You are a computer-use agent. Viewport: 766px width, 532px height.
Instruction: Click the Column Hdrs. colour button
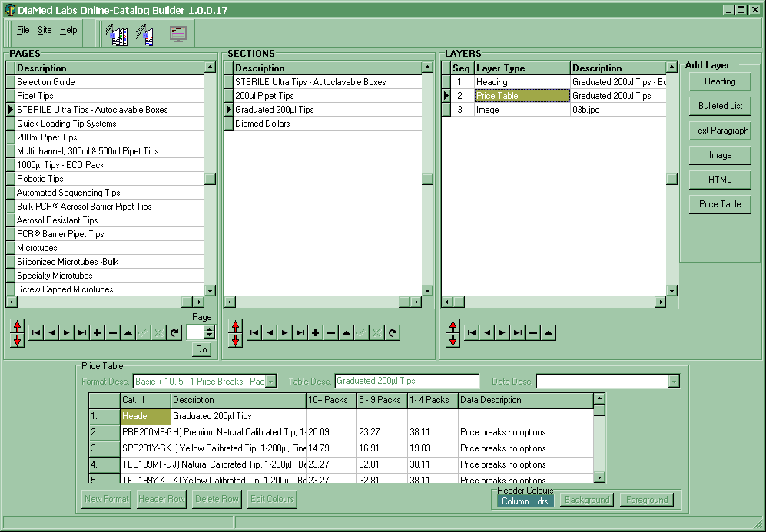(526, 501)
